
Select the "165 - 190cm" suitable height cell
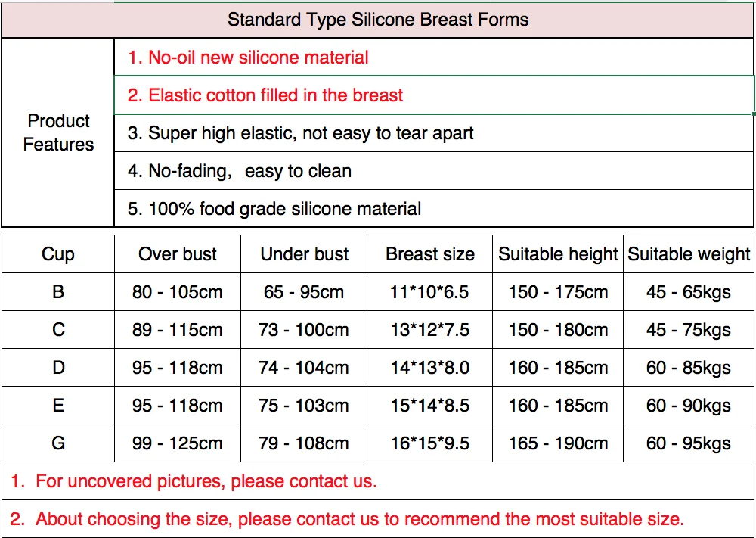tap(558, 443)
